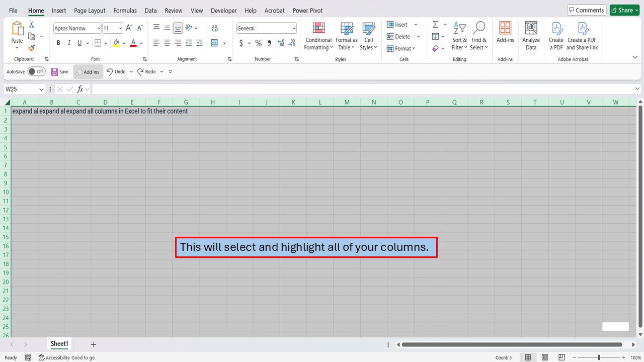Open the font size dropdown
644x362 pixels.
119,28
